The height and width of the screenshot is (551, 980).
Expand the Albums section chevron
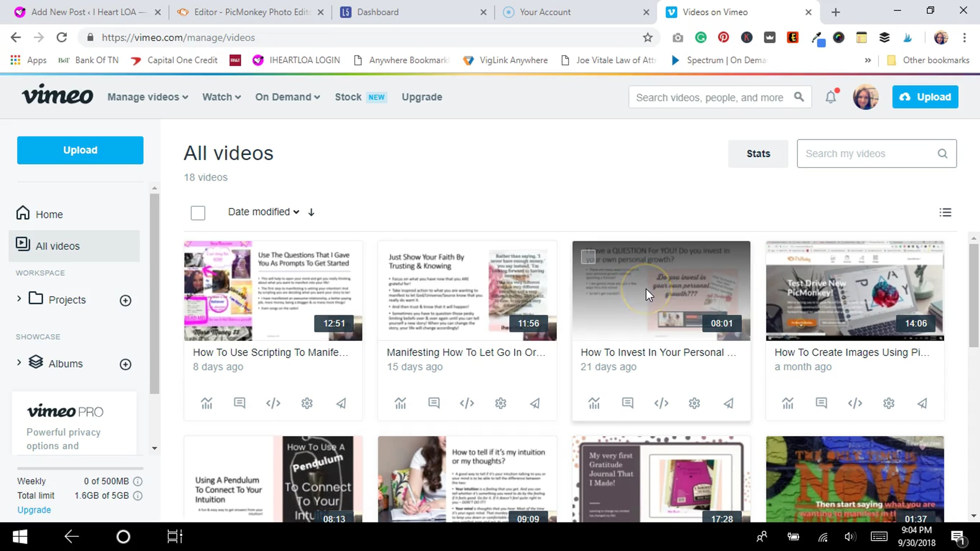click(x=19, y=362)
